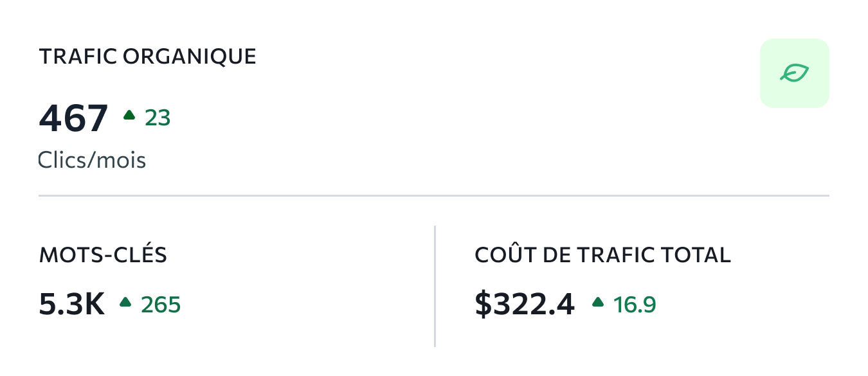Viewport: 868px width, 376px height.
Task: Click the 5.3K keywords value
Action: point(72,304)
